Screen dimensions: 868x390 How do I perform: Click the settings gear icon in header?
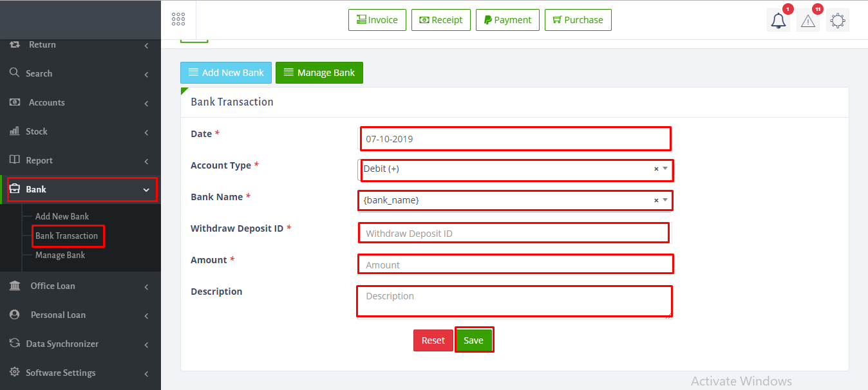tap(837, 21)
